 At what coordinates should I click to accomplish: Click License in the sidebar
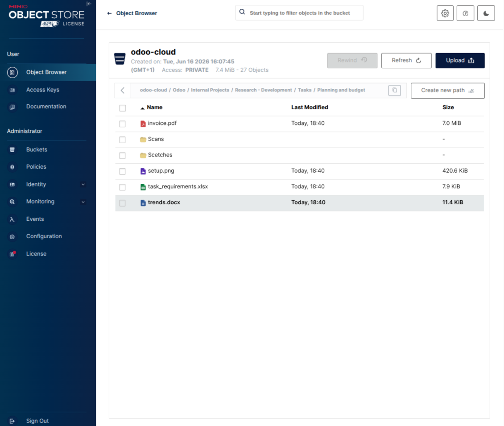click(36, 254)
